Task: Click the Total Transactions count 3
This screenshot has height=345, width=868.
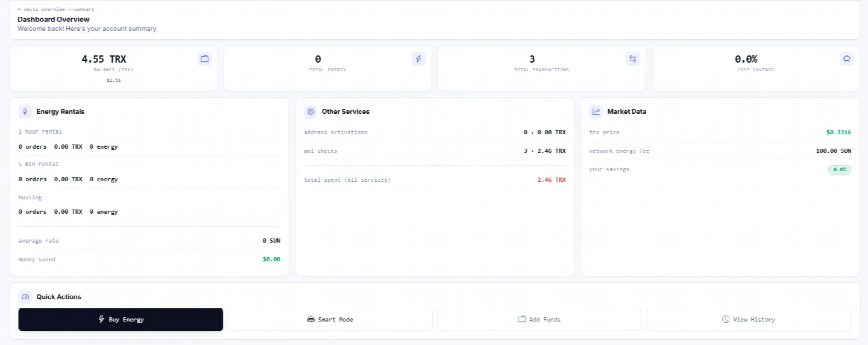Action: coord(532,59)
